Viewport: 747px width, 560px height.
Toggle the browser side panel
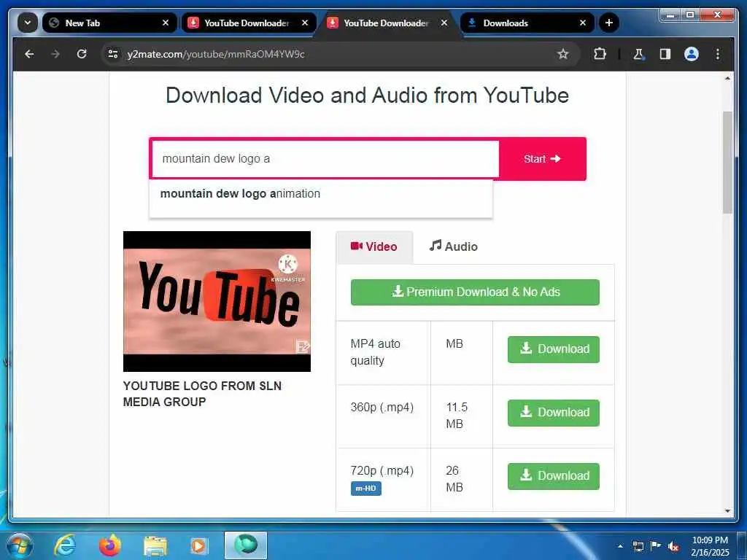(665, 54)
